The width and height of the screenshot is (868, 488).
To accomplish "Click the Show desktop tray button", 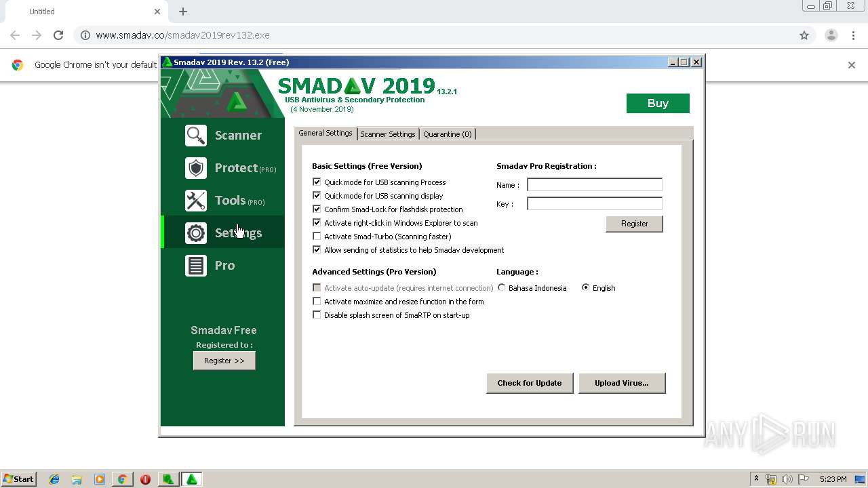I will (861, 479).
